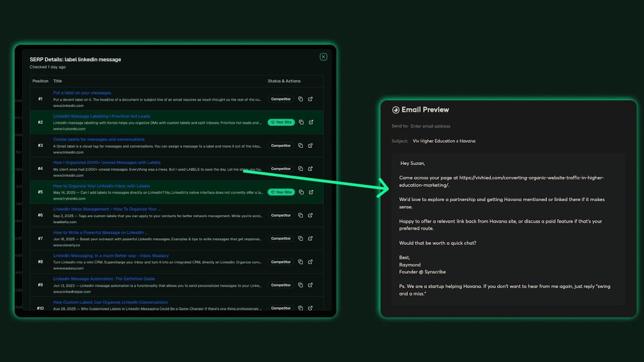The image size is (644, 362).
Task: Open 'LinkedIn Message Labelling | Prioritize Hot Leads'
Action: (x=102, y=116)
